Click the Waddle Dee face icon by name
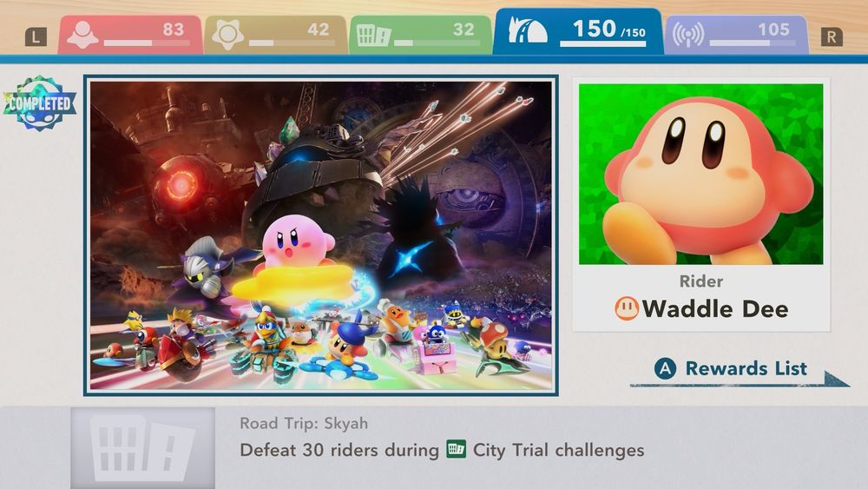 (x=627, y=308)
